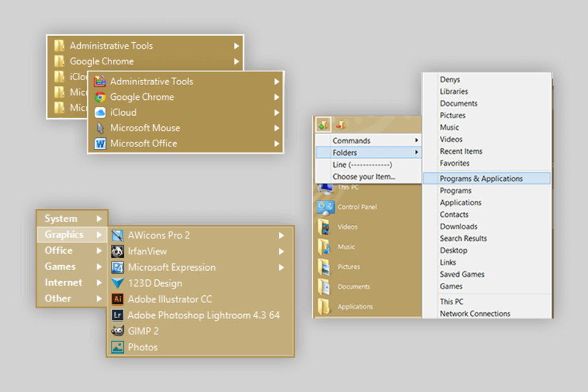Screen dimensions: 588x392
Task: Select the Denys folder entry
Action: coord(487,80)
